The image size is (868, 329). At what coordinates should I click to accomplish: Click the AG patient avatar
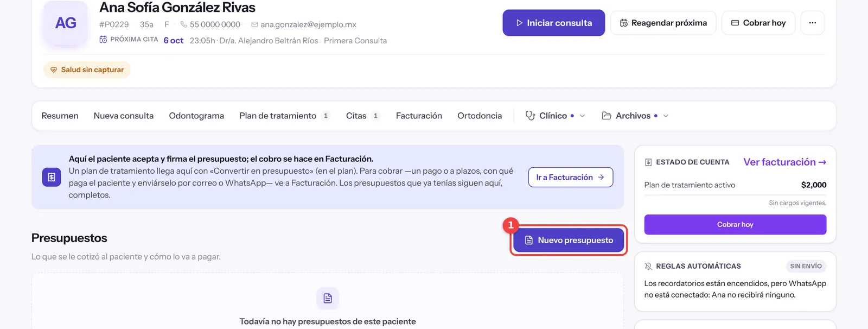tap(66, 23)
